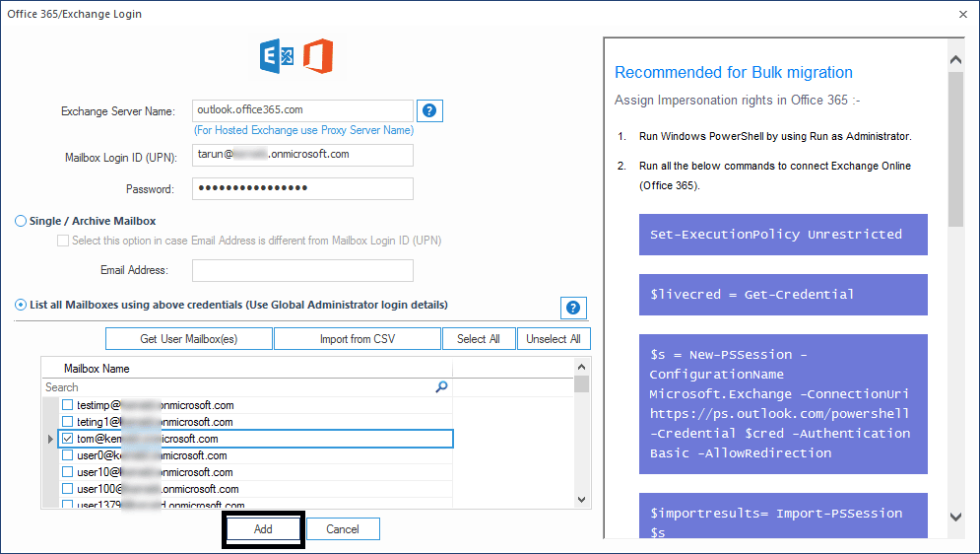Click Get User Mailbox(es) button
Viewport: 980px width, 554px height.
click(189, 339)
